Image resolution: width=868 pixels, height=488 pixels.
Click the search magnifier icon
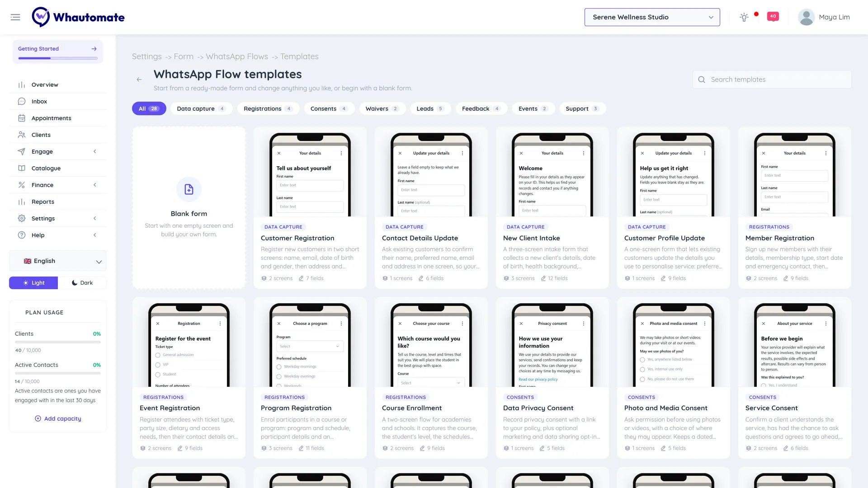pyautogui.click(x=702, y=80)
